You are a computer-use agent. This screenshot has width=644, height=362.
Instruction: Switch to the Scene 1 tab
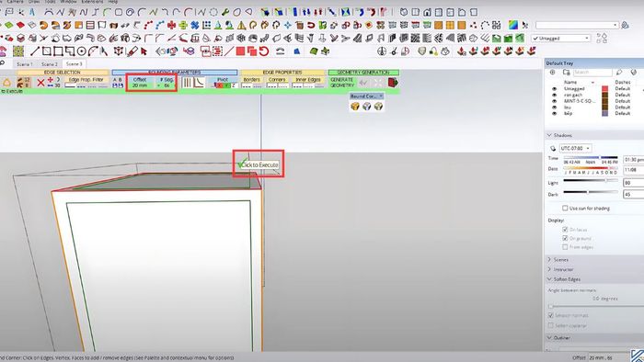[25, 64]
